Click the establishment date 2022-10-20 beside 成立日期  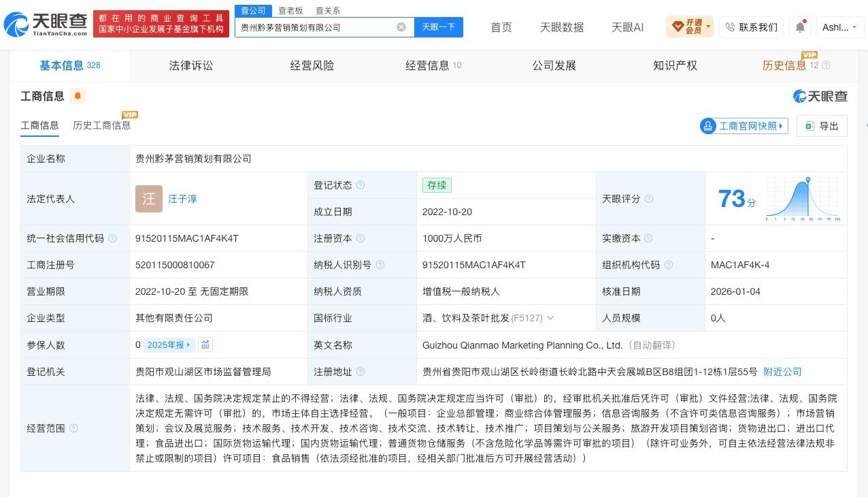[447, 212]
